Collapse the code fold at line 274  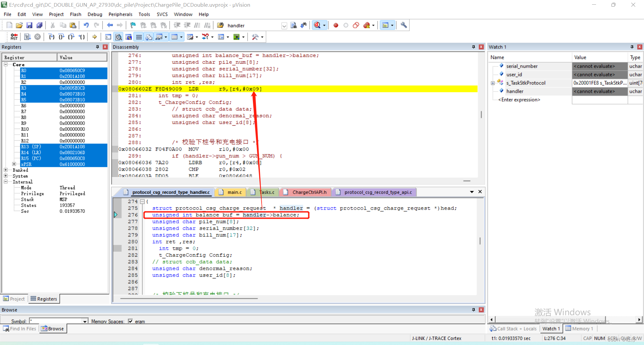pyautogui.click(x=142, y=202)
